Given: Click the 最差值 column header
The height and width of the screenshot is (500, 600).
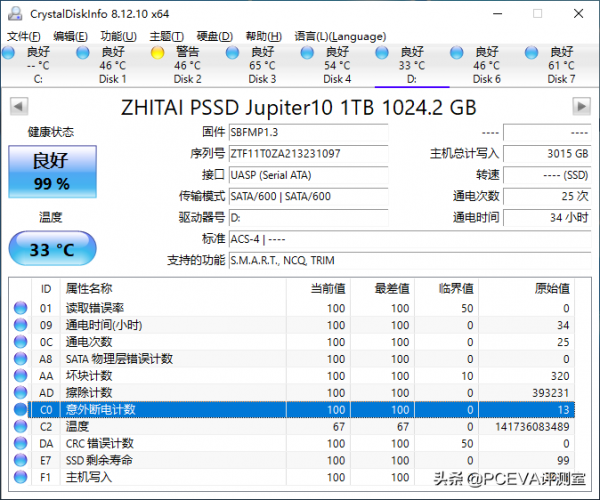Looking at the screenshot, I should click(x=382, y=288).
